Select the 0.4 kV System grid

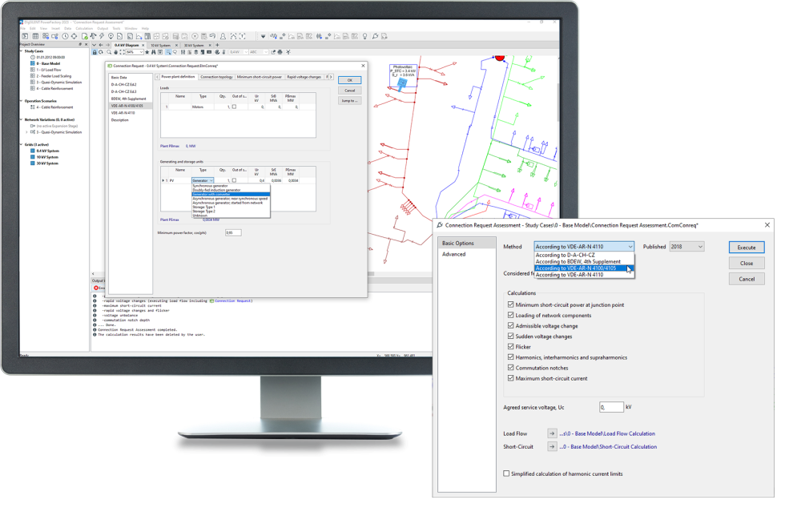[47, 151]
